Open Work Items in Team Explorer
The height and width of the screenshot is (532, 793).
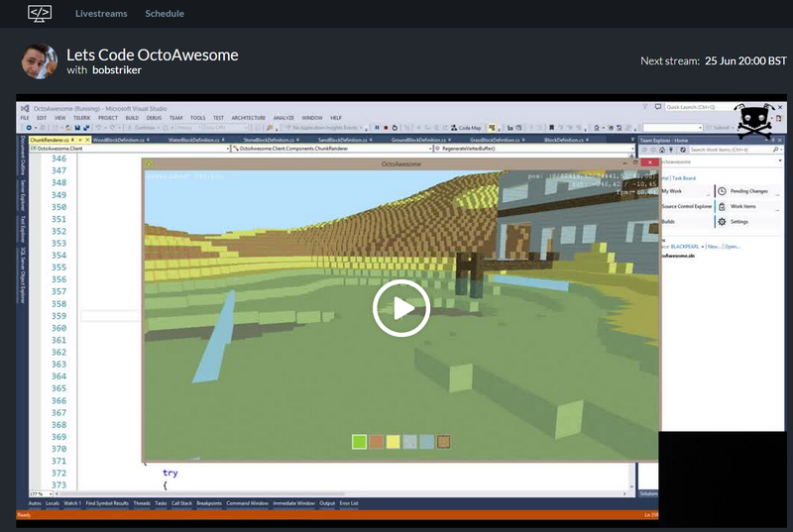click(x=749, y=206)
